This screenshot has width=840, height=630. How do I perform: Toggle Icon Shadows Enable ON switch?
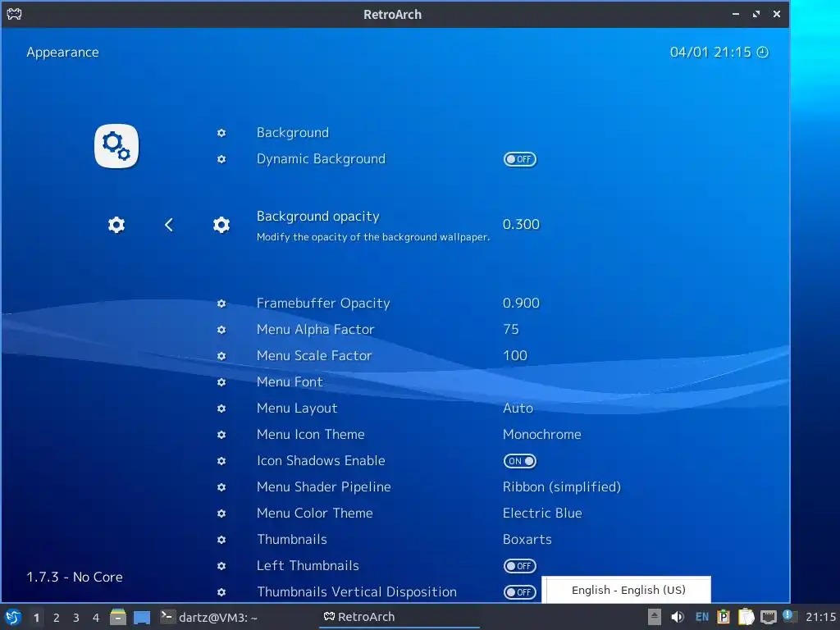click(519, 461)
